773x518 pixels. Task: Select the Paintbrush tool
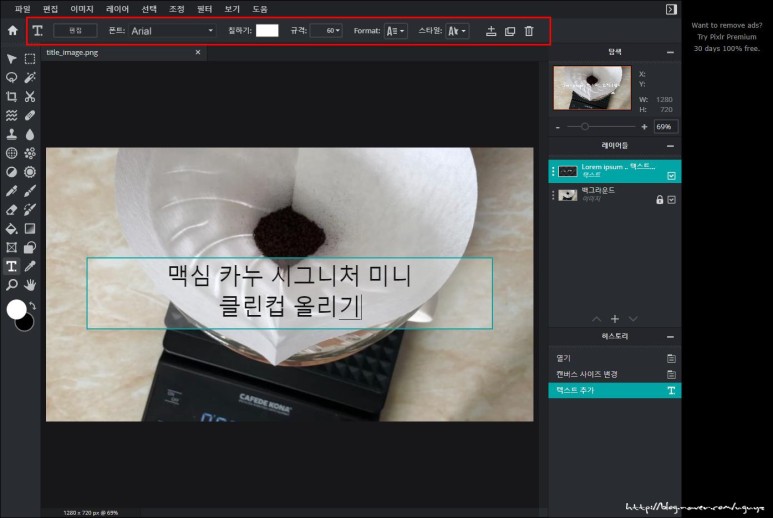point(30,191)
